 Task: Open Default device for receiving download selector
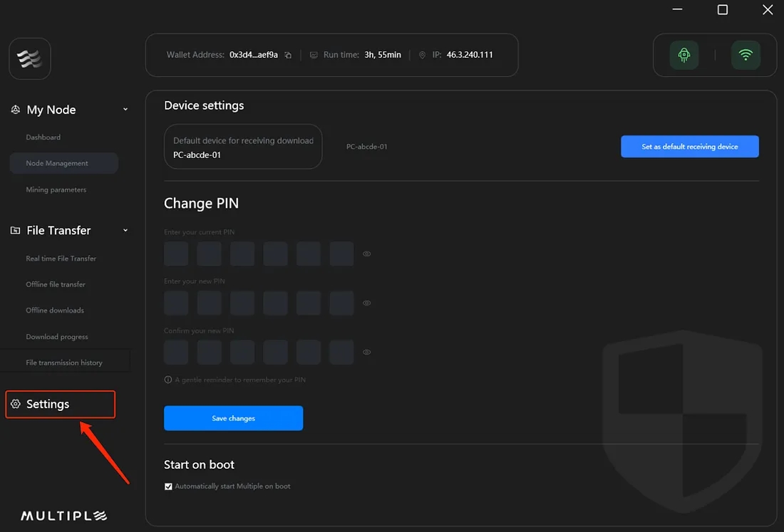tap(243, 147)
